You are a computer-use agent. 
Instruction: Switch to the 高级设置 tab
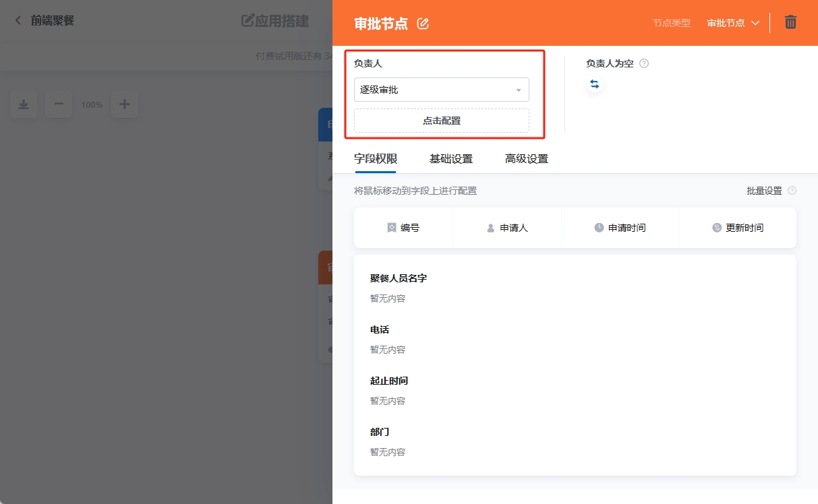[527, 159]
